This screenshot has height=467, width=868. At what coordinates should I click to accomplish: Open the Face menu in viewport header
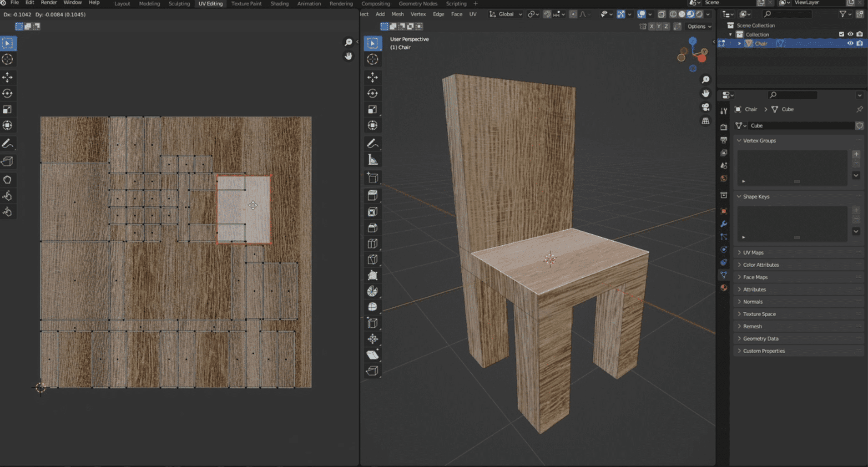(457, 15)
